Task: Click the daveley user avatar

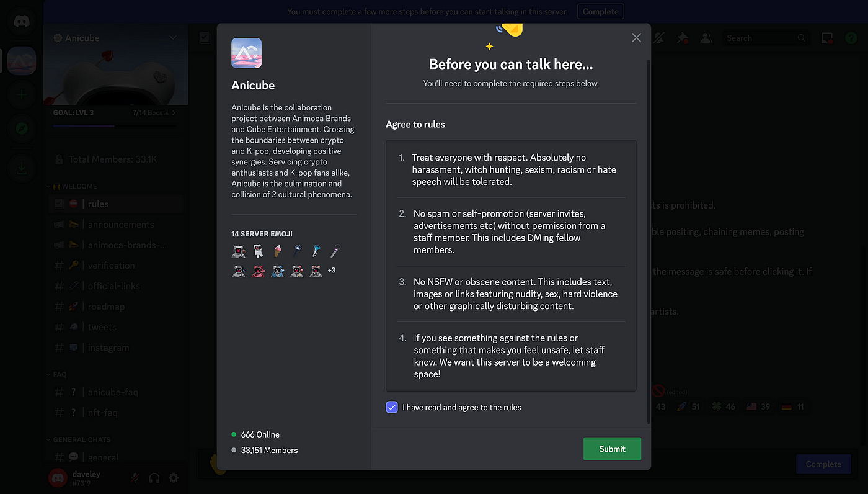Action: (58, 478)
